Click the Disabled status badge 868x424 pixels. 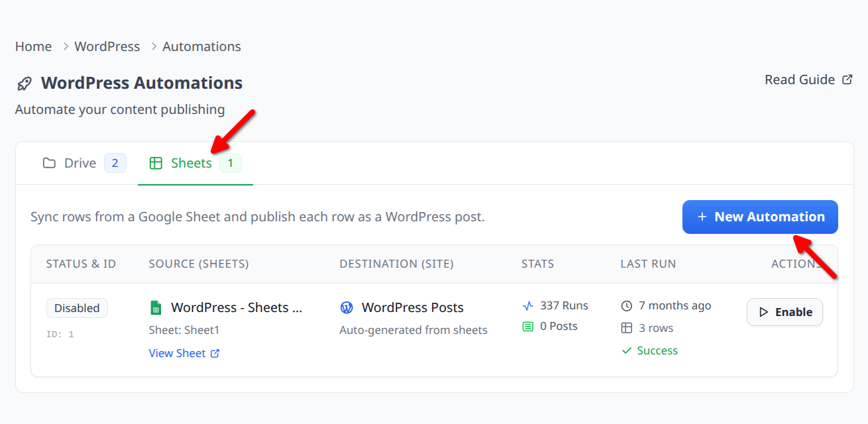77,308
